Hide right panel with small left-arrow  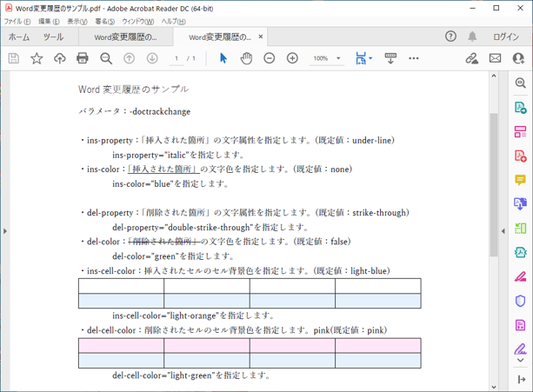[503, 231]
